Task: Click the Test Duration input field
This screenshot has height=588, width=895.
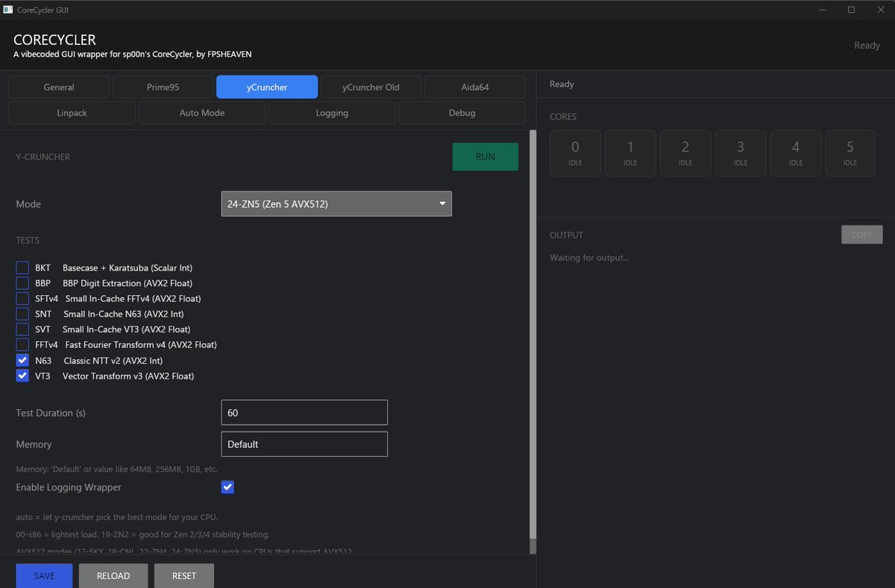Action: (304, 412)
